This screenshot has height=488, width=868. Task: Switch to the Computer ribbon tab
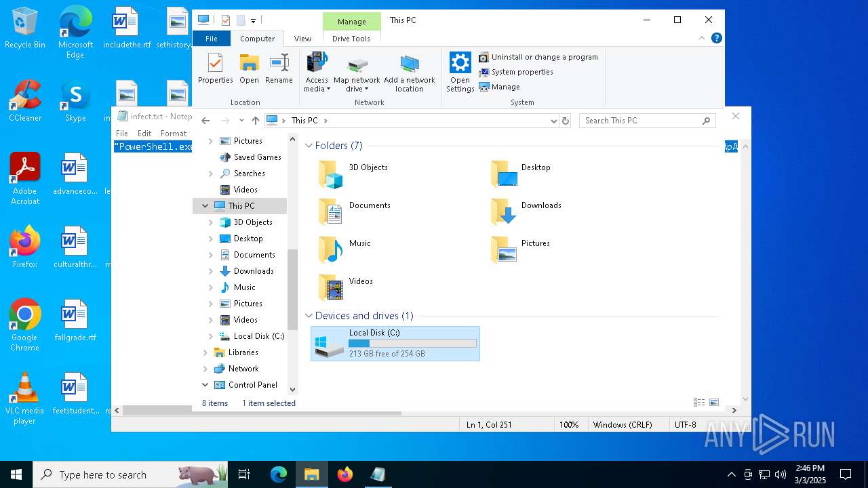(x=258, y=39)
